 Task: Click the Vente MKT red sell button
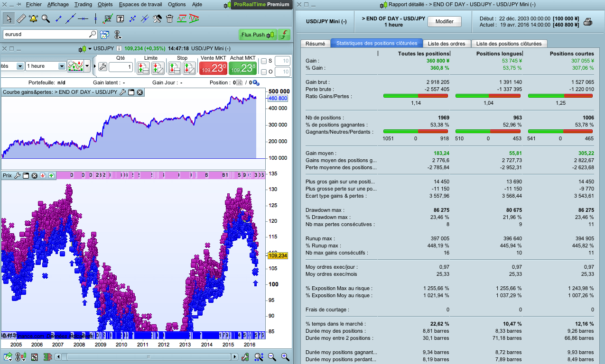click(x=213, y=68)
